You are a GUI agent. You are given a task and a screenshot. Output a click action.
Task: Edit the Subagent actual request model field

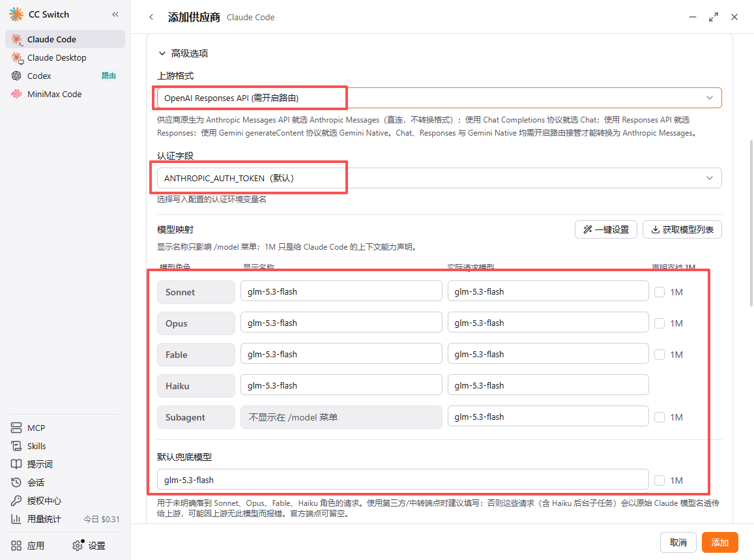(x=548, y=417)
